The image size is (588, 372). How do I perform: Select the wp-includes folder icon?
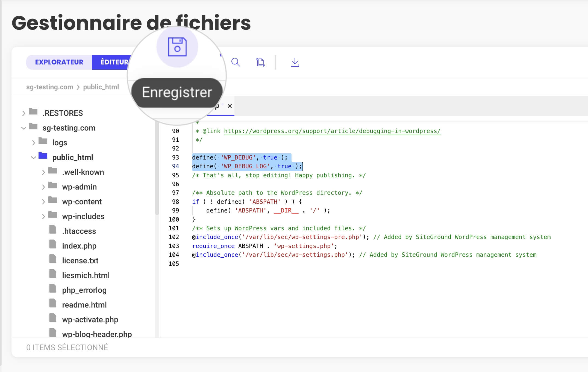(53, 215)
